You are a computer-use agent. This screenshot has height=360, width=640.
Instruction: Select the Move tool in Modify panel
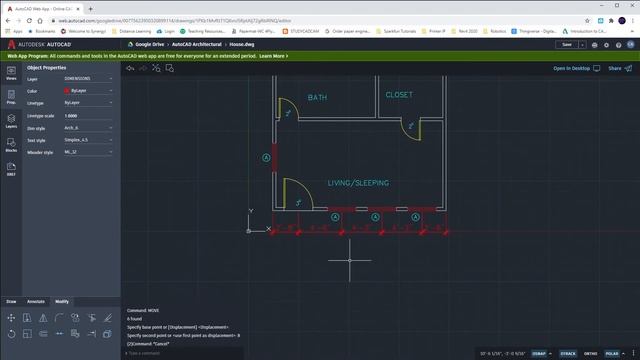coord(11,318)
